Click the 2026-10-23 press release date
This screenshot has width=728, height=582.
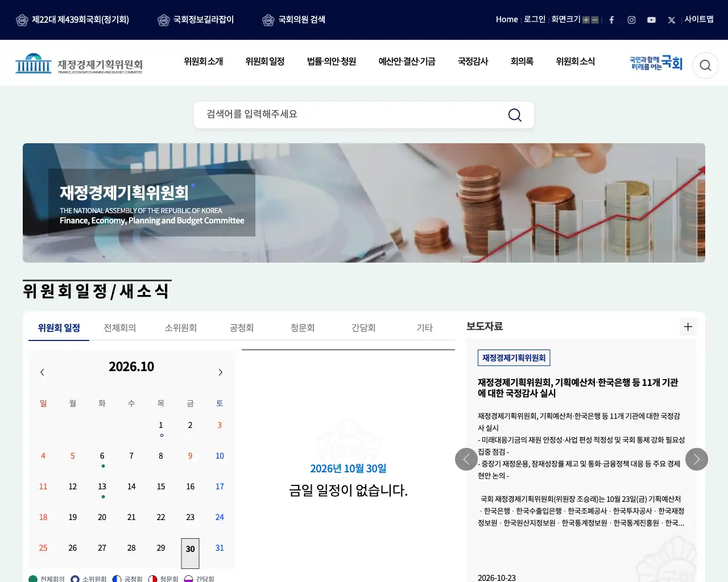tap(497, 577)
